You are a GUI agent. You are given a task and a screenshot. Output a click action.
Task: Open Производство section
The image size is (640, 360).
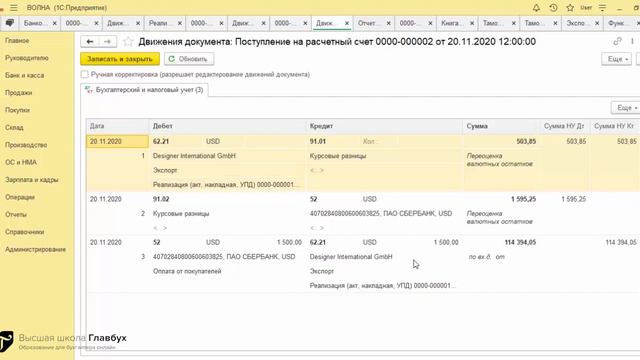point(26,145)
